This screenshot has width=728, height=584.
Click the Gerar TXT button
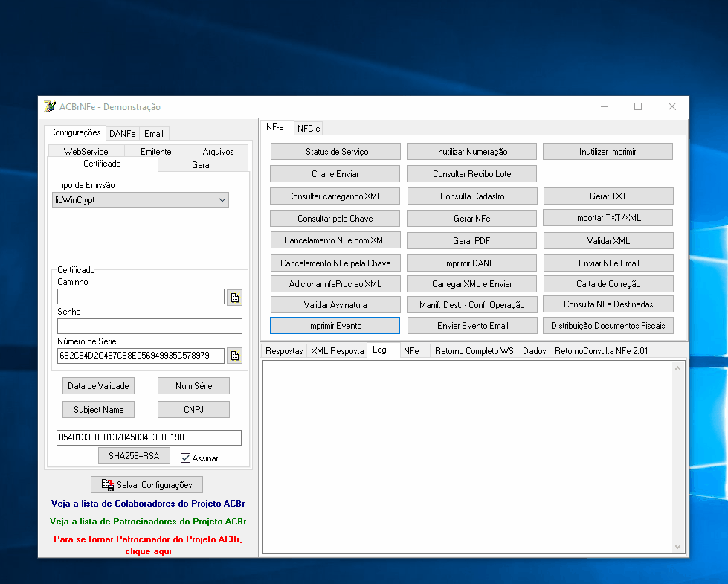point(609,196)
